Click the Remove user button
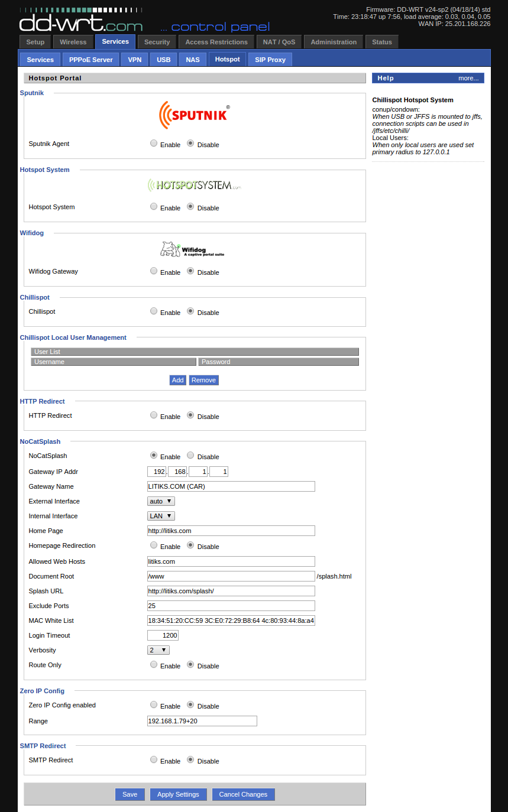Screen dimensions: 508x812 point(203,380)
